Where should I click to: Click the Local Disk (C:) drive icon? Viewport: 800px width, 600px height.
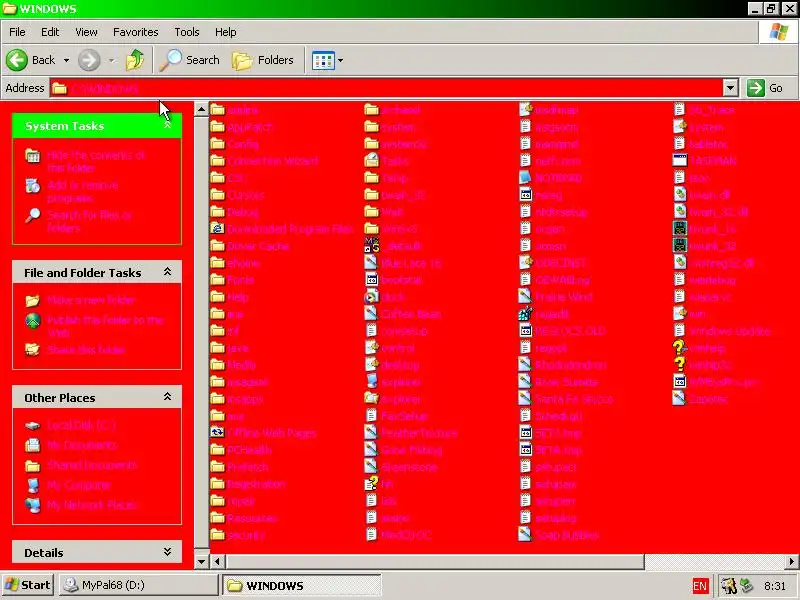[x=33, y=425]
